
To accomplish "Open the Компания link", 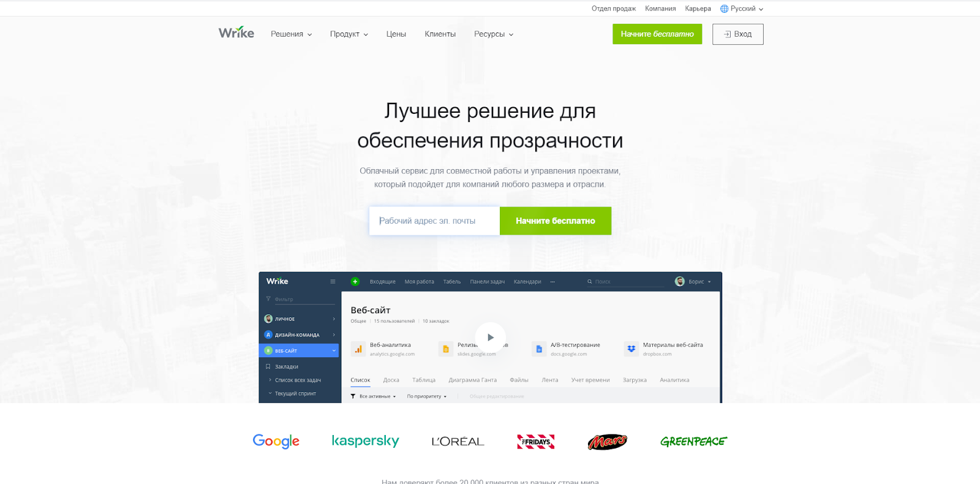I will [660, 9].
